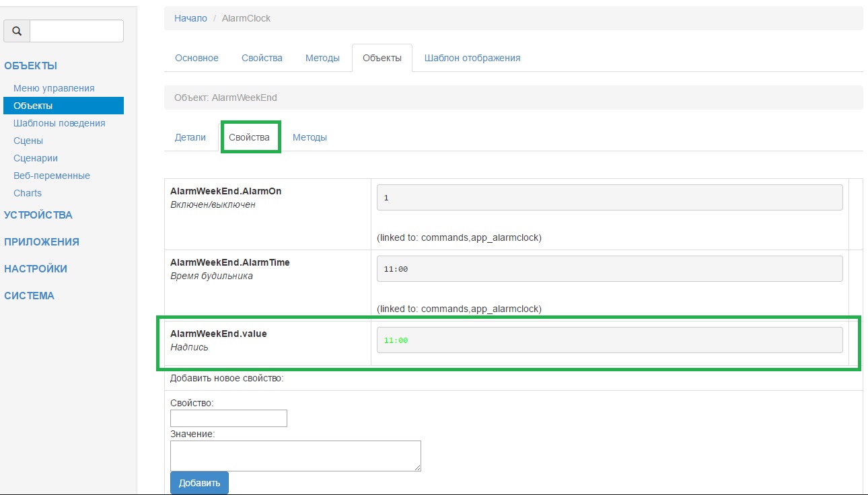Select Шаблоны поведения in sidebar
Screen dimensions: 868x495
pos(59,123)
